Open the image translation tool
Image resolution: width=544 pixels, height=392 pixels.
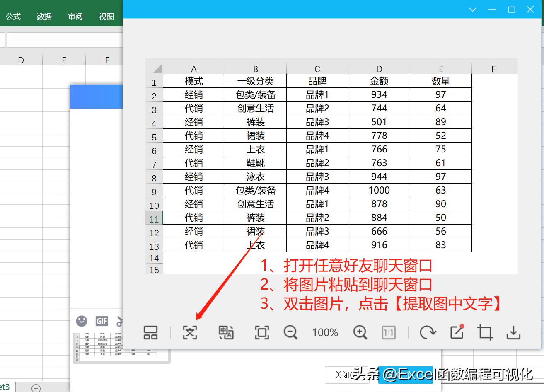(x=226, y=332)
